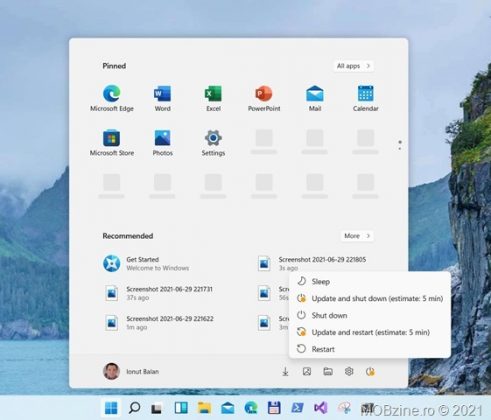This screenshot has height=420, width=491.
Task: Start PowerPoint from Pinned apps
Action: click(x=264, y=98)
